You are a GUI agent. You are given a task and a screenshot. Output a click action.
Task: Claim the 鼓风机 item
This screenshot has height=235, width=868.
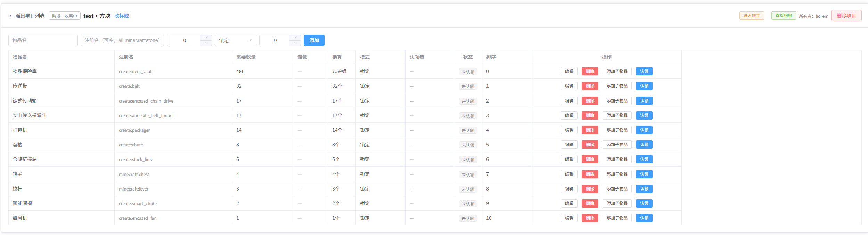[644, 218]
